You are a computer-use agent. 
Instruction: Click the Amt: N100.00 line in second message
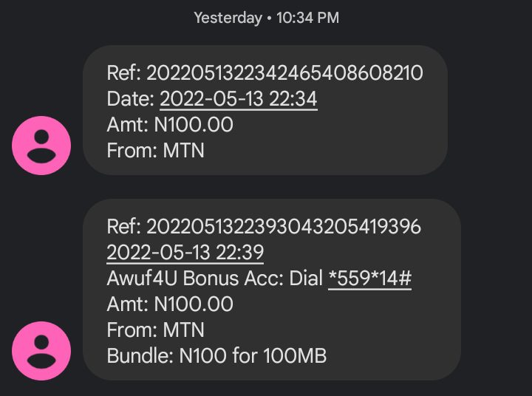(170, 304)
